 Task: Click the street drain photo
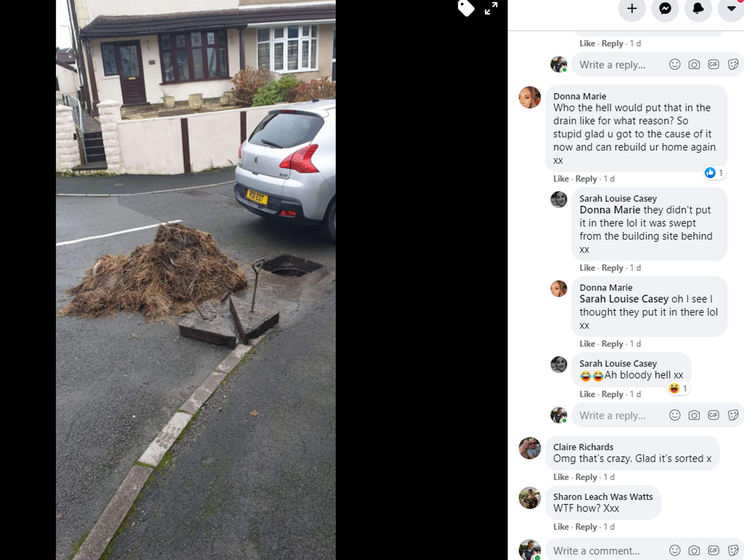click(x=196, y=280)
